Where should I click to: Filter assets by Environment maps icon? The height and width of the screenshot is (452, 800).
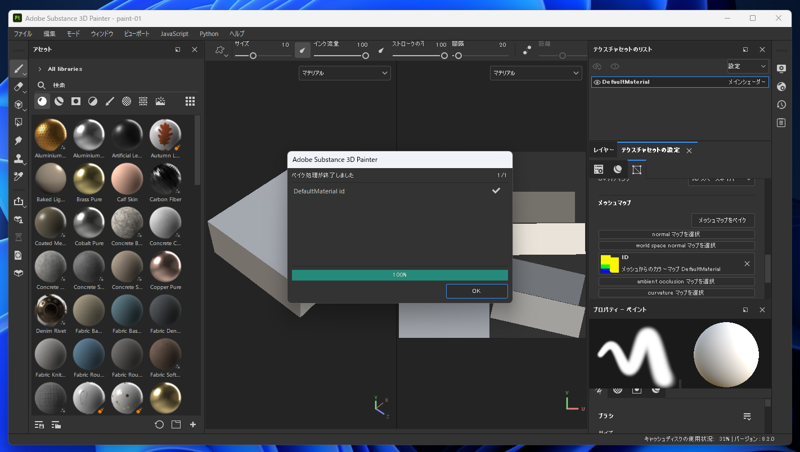pyautogui.click(x=160, y=101)
